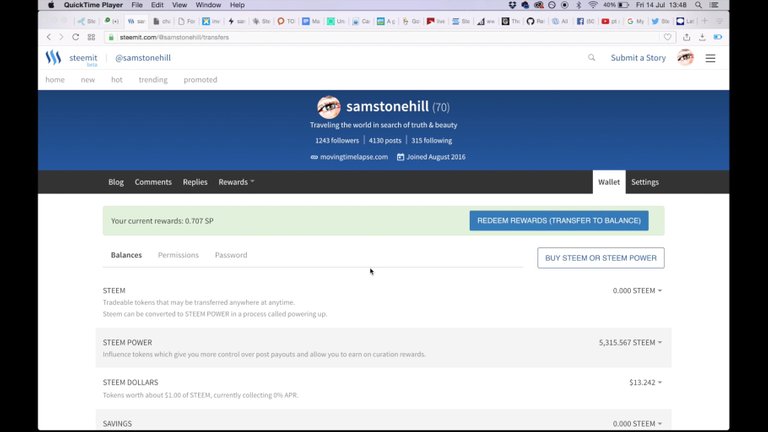Screen dimensions: 768x432
Task: Switch to the Wallet tab
Action: tap(609, 182)
